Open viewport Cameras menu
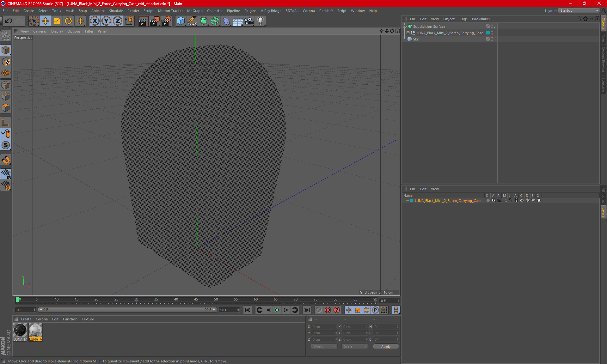Image resolution: width=607 pixels, height=364 pixels. point(40,31)
